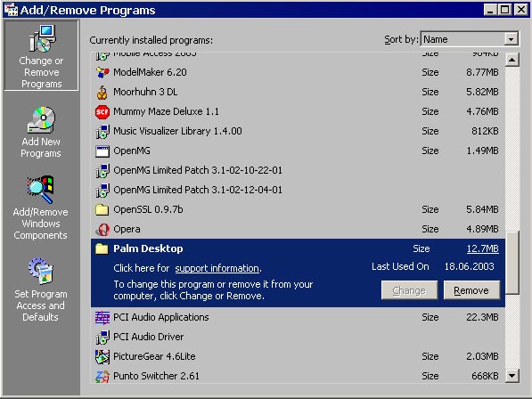Select OpenMG Limited Patch 3.1-02-10-22-01
532x399 pixels.
coord(298,170)
